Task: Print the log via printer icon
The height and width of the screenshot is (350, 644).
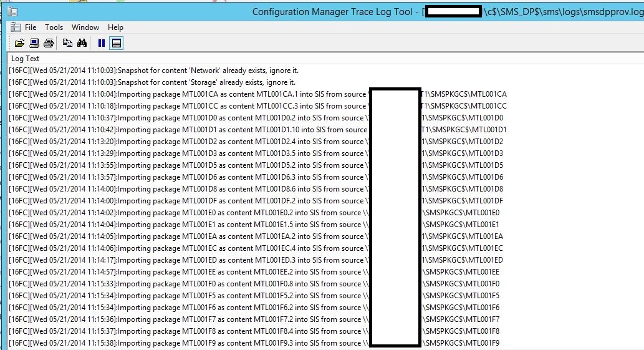Action: click(49, 43)
